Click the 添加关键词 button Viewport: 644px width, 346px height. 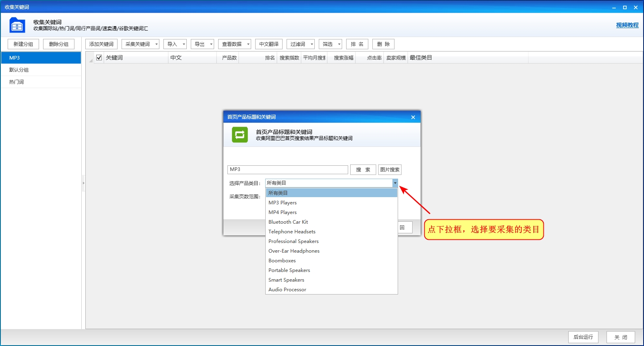pos(101,44)
